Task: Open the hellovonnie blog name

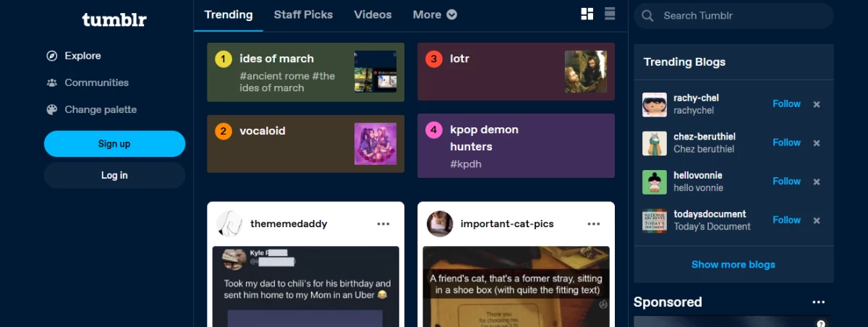Action: [x=698, y=175]
